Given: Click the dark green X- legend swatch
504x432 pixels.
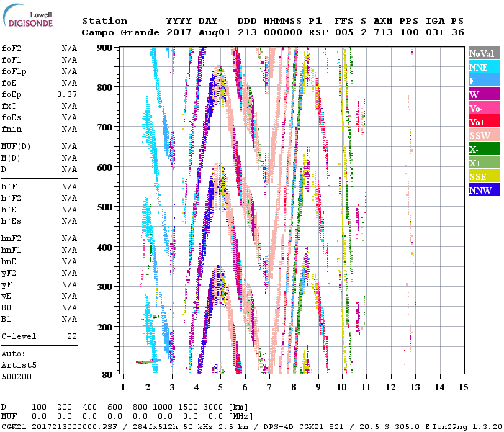Looking at the screenshot, I should [x=482, y=149].
